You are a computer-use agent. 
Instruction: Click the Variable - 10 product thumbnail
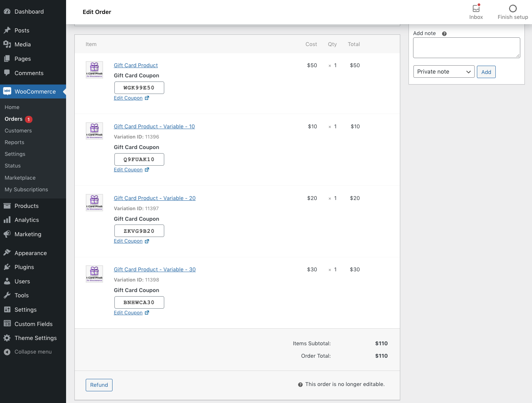tap(94, 131)
